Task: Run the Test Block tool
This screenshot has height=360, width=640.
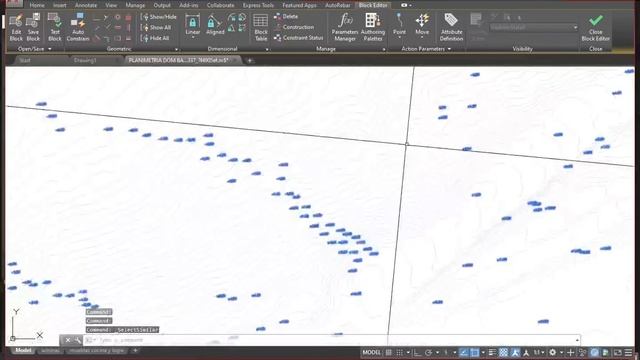Action: click(54, 27)
